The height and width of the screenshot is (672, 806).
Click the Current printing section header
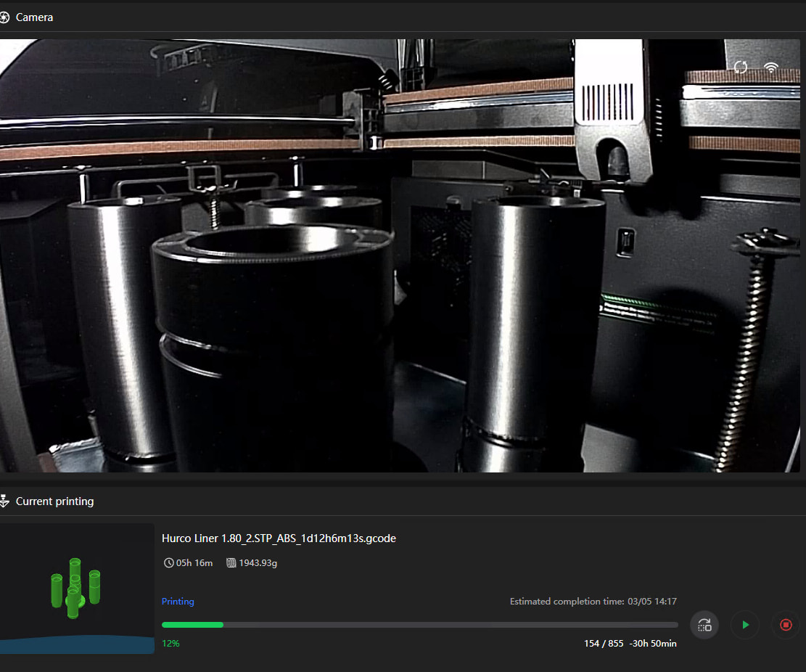click(x=54, y=501)
